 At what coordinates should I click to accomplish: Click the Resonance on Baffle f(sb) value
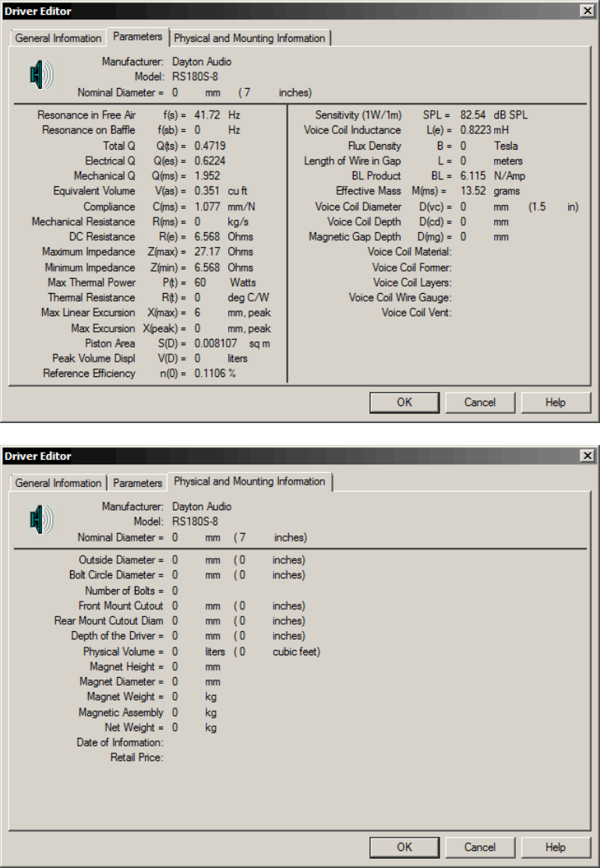[197, 130]
